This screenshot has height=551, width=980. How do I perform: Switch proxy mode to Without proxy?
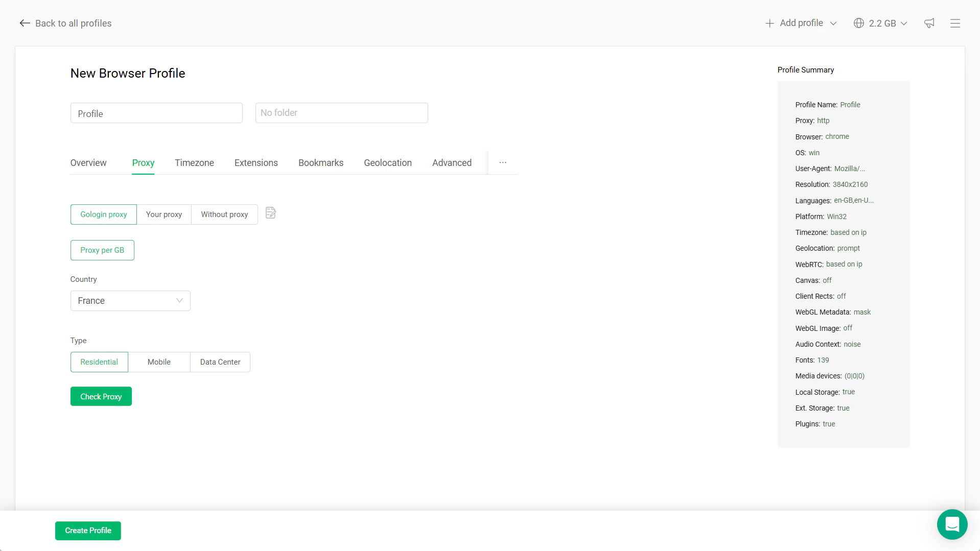[224, 214]
